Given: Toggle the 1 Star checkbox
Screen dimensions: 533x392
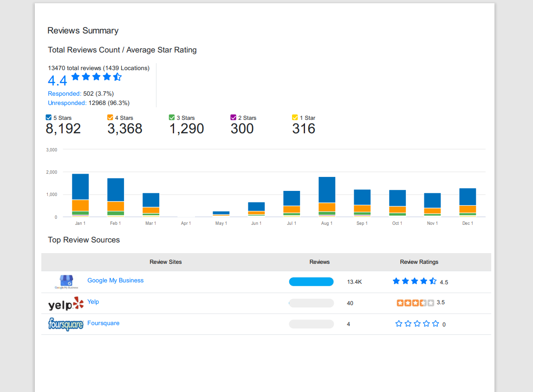Looking at the screenshot, I should [295, 118].
